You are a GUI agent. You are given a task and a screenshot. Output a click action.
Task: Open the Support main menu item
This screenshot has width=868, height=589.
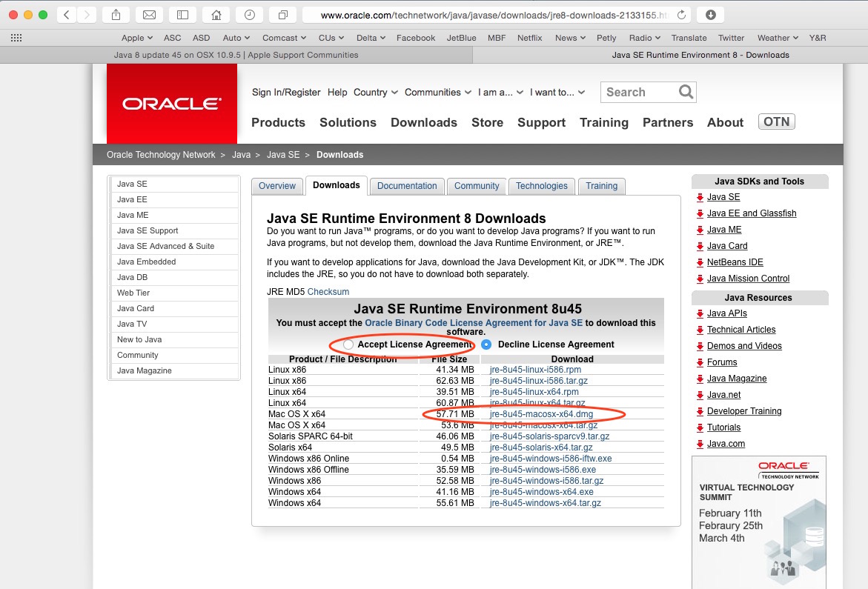(541, 122)
